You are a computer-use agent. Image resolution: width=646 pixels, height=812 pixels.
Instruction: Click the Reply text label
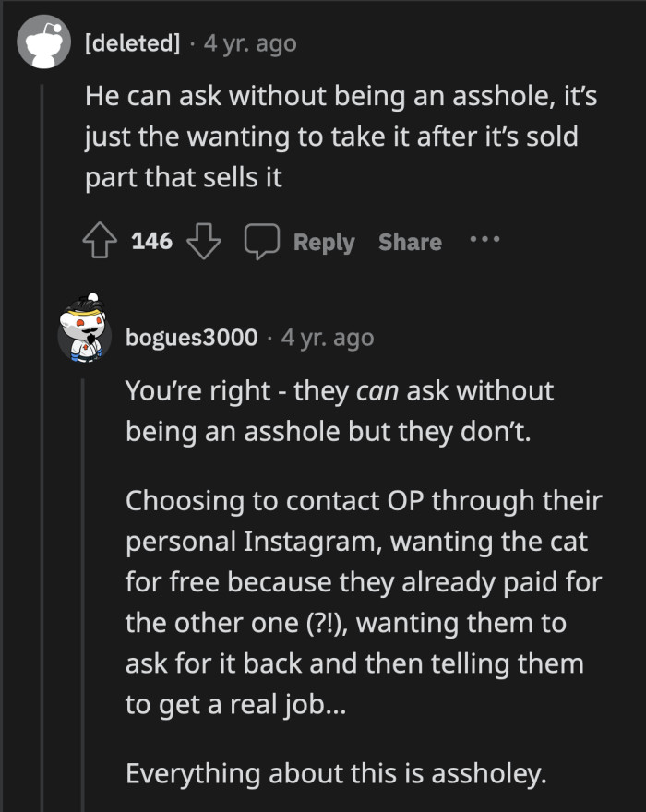click(323, 242)
